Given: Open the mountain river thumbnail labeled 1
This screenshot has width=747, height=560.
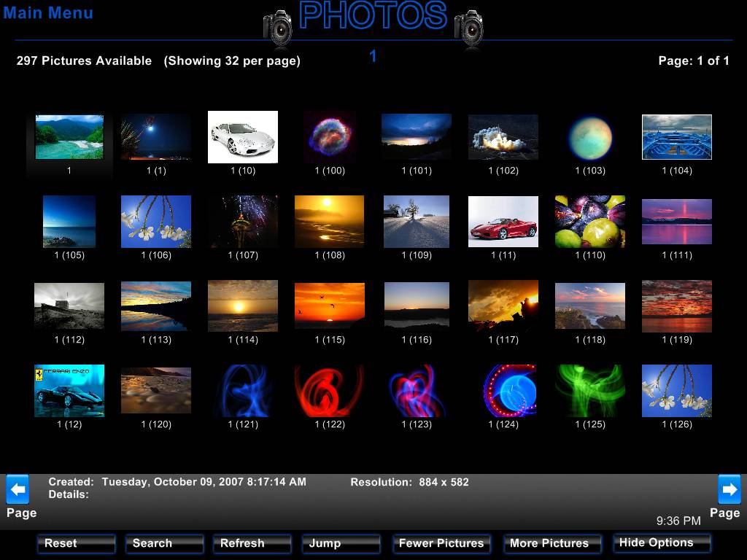Looking at the screenshot, I should pos(69,136).
